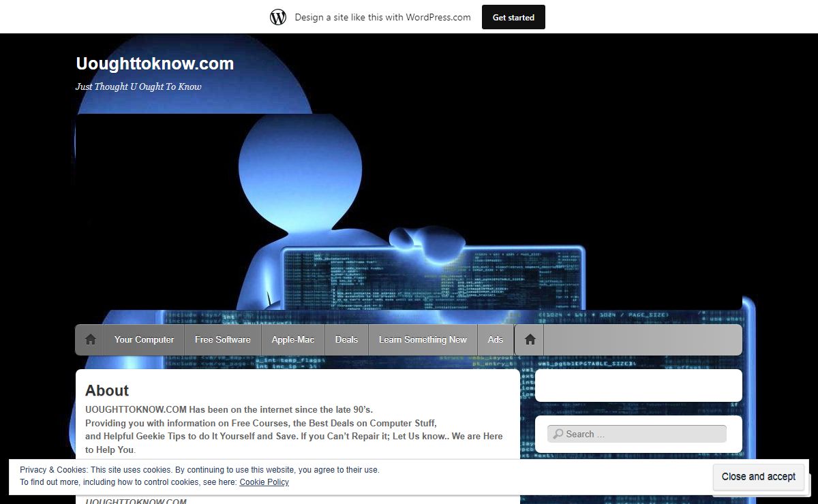Click the About page heading

click(107, 390)
